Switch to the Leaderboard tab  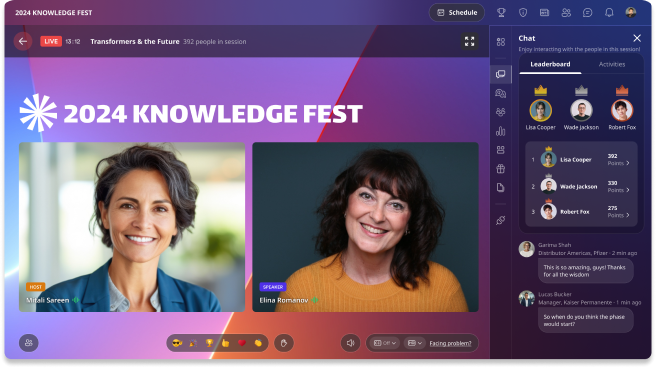(x=550, y=64)
